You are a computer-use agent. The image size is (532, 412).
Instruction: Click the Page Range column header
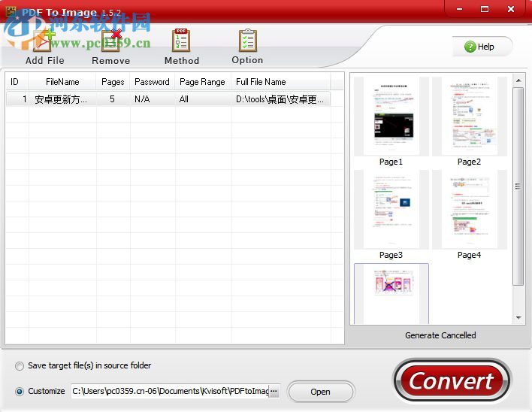click(x=203, y=82)
